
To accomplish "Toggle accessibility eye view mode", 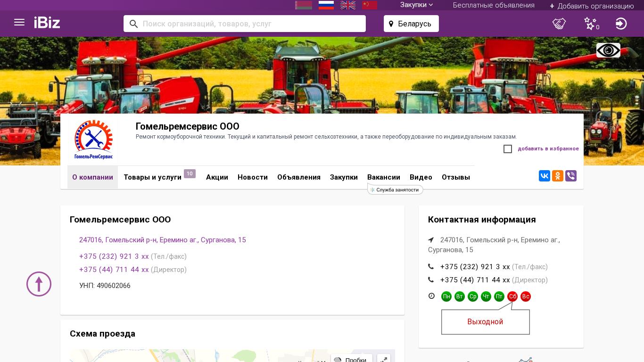I will [608, 50].
